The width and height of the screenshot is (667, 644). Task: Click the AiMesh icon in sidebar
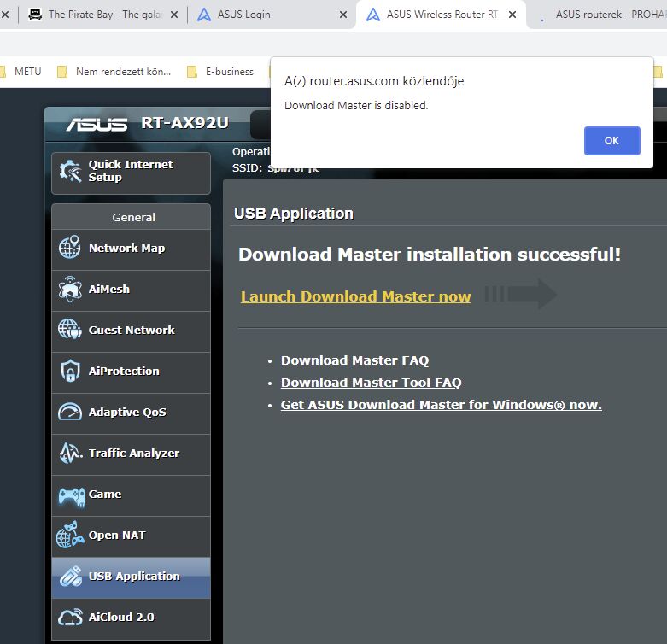[70, 289]
